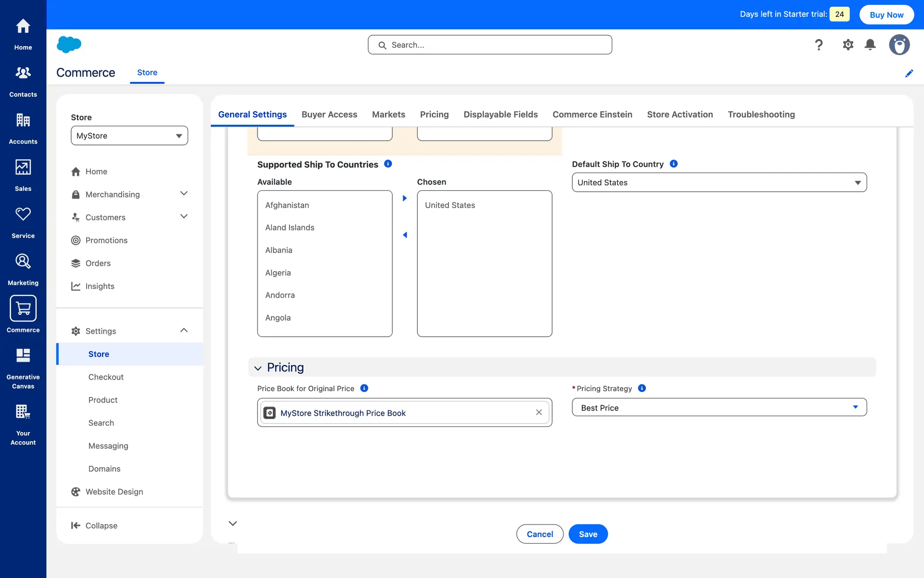Collapse the Pricing section chevron
Viewport: 924px width, 578px height.
258,368
